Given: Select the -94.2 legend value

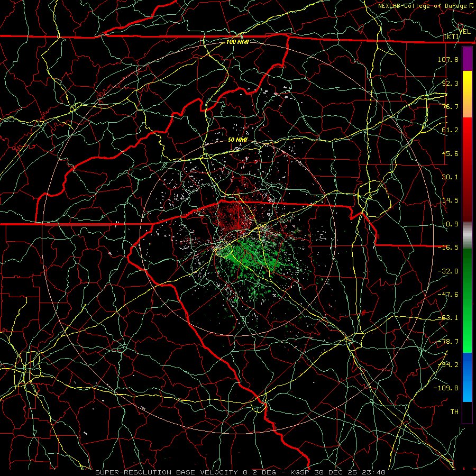Looking at the screenshot, I should 448,365.
